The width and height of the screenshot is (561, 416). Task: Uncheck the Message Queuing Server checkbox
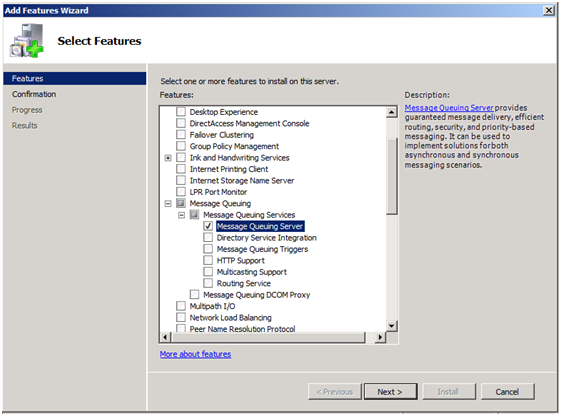click(x=208, y=226)
